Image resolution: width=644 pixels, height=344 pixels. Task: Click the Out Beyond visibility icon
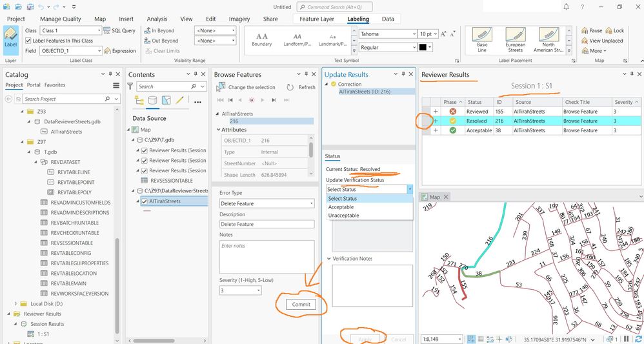click(x=148, y=41)
